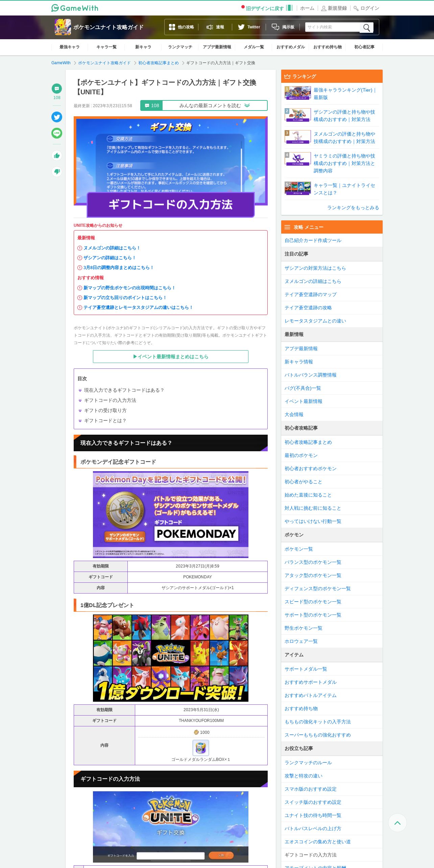
Task: Toggle back to the old design (旧デザインに戻す)
Action: click(x=267, y=8)
